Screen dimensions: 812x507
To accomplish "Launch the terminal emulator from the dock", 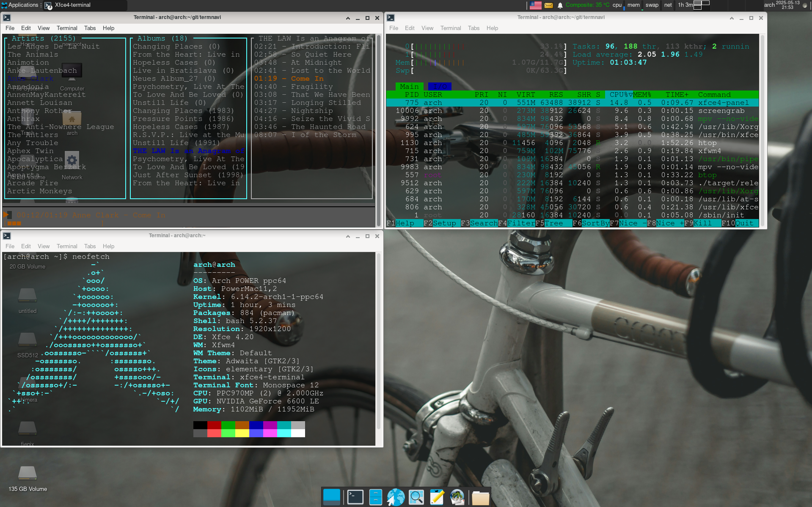I will coord(355,497).
